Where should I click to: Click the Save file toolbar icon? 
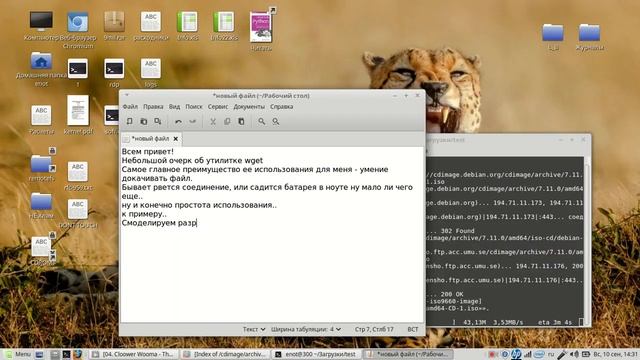click(158, 121)
